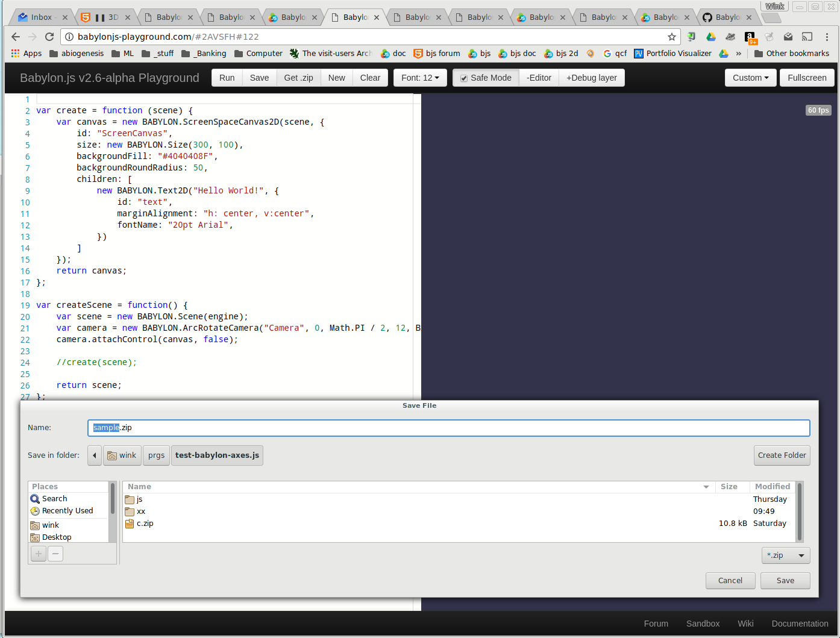Confirm with Save button in Save File dialog
Image resolution: width=840 pixels, height=638 pixels.
(785, 581)
